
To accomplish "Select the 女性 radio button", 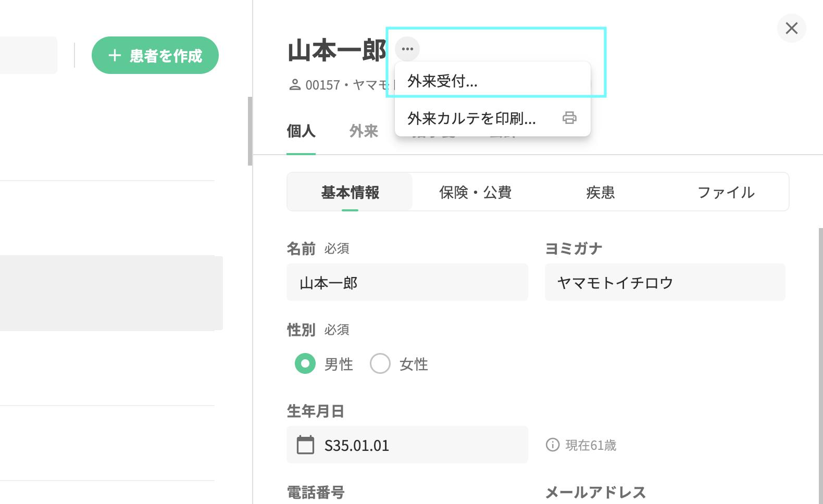I will tap(380, 363).
